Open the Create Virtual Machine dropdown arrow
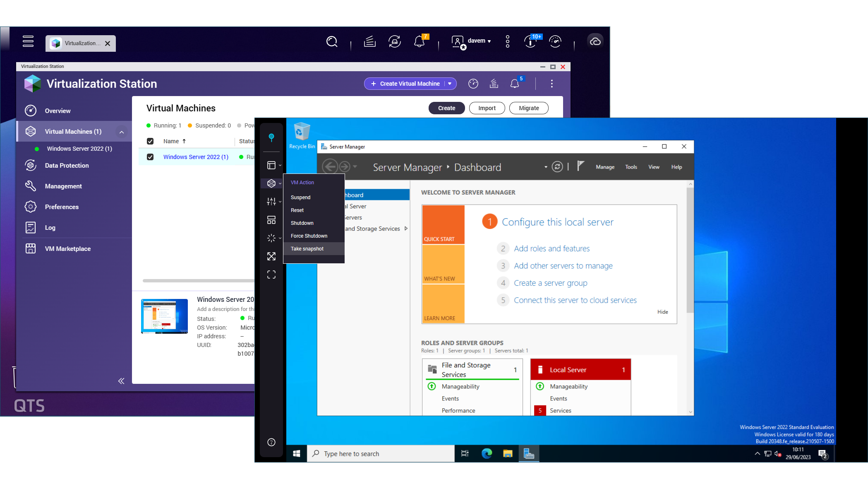 pyautogui.click(x=450, y=84)
